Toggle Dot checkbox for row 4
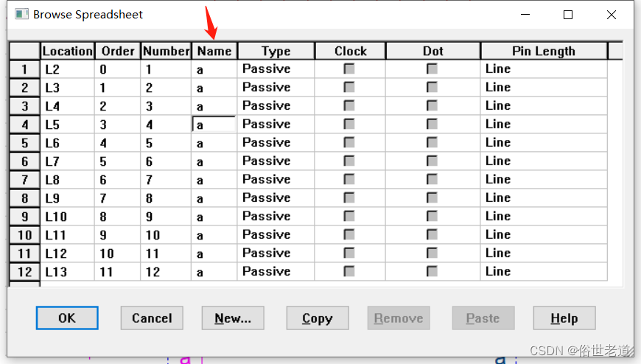This screenshot has width=641, height=364. [x=432, y=124]
